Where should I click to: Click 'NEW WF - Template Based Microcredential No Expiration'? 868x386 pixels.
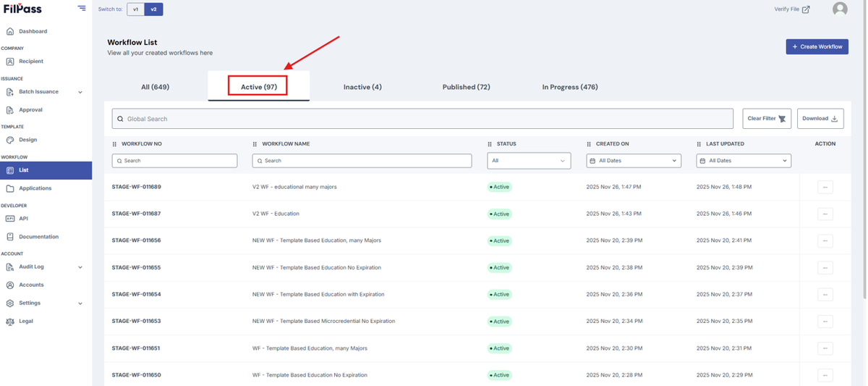pos(323,321)
